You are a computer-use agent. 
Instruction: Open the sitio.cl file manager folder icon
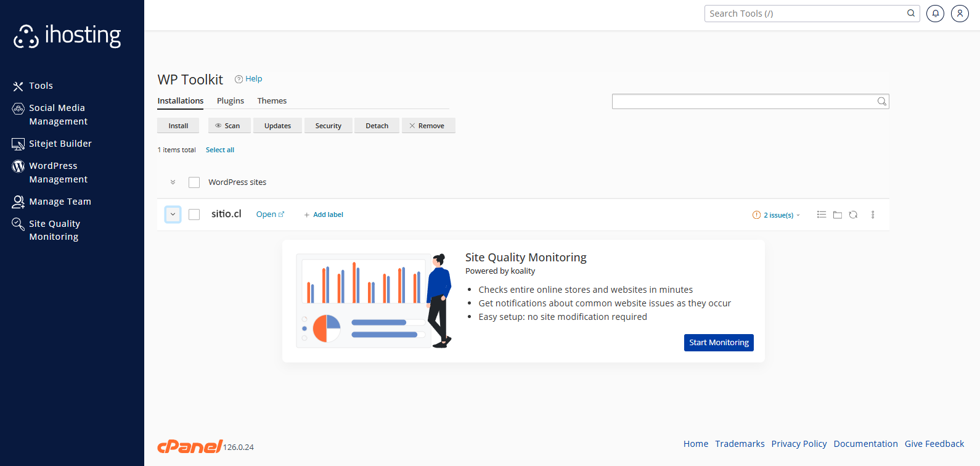pos(838,215)
